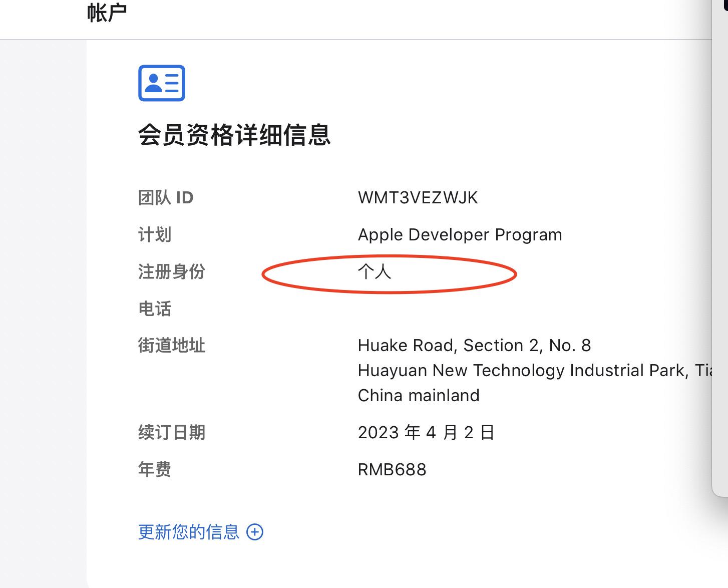Screen dimensions: 728x588
Task: Click the 团队 ID label
Action: (166, 198)
